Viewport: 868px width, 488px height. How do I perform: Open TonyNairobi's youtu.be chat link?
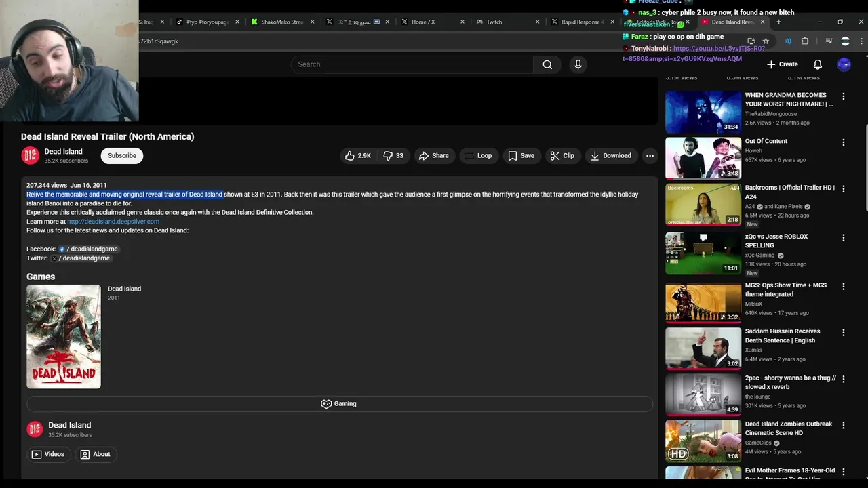pos(694,54)
